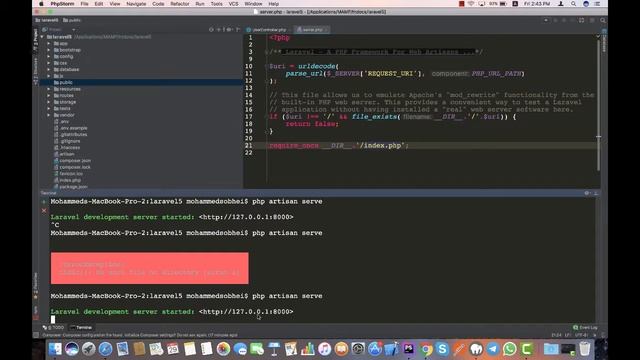The width and height of the screenshot is (640, 360).
Task: Select the Terminal tool window tab
Action: tap(81, 327)
